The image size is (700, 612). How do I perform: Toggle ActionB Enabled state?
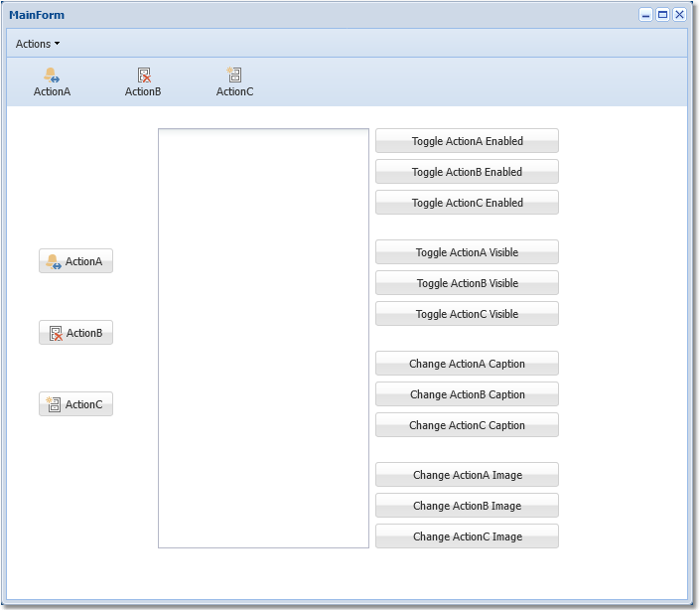tap(467, 172)
